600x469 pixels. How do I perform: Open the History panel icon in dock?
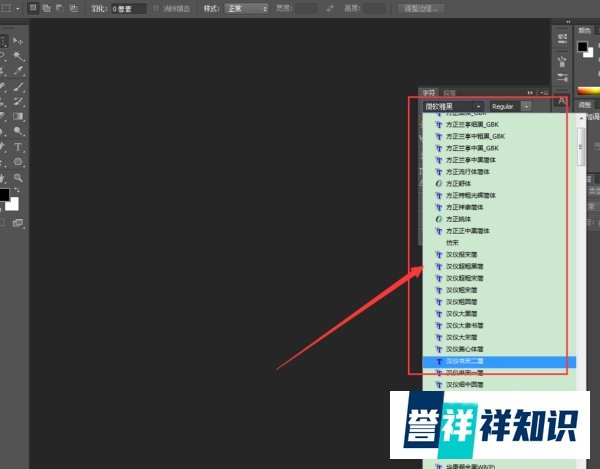tap(562, 38)
